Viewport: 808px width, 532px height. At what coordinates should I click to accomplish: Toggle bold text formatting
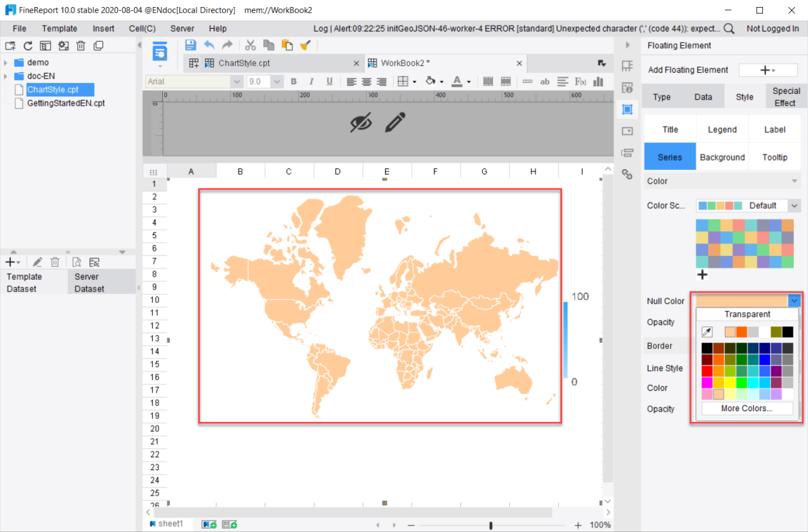294,82
